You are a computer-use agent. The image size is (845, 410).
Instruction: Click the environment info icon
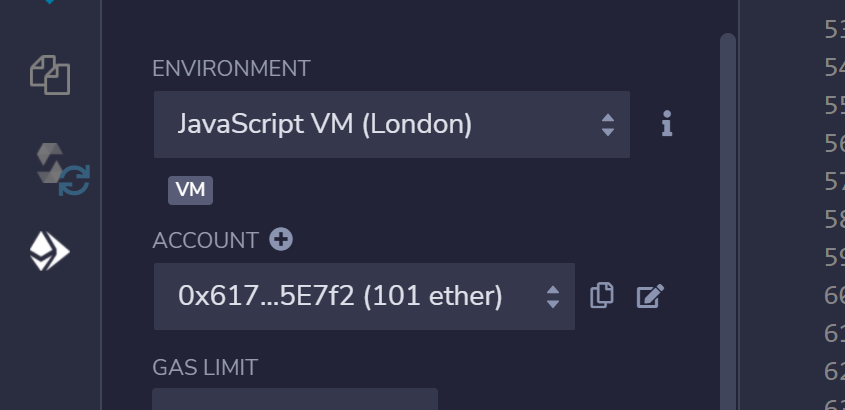tap(667, 124)
